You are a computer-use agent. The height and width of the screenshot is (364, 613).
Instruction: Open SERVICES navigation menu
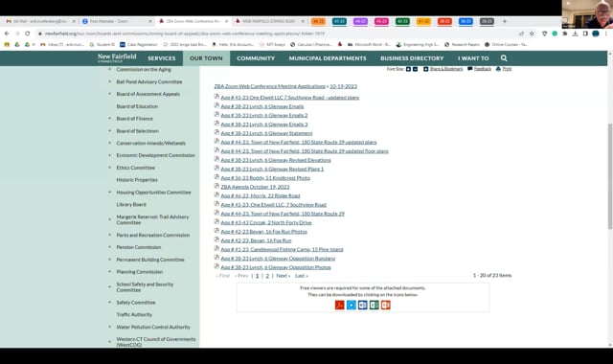[162, 58]
